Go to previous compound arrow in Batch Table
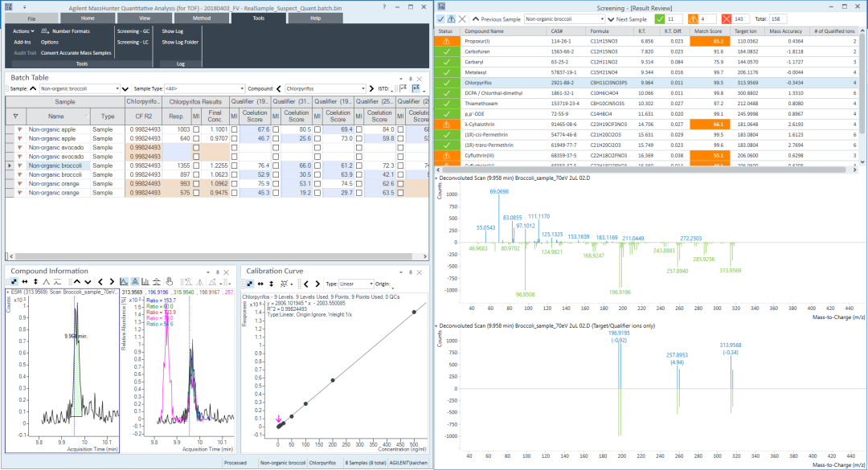Image resolution: width=868 pixels, height=470 pixels. 278,88
